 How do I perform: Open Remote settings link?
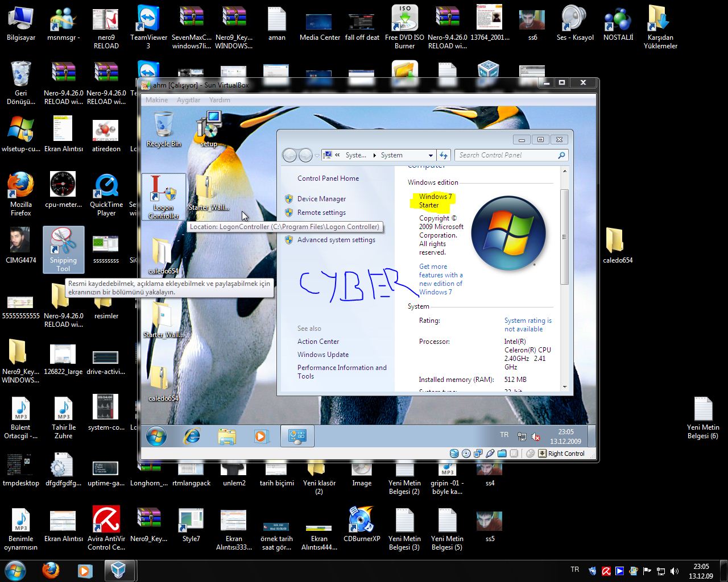[321, 213]
